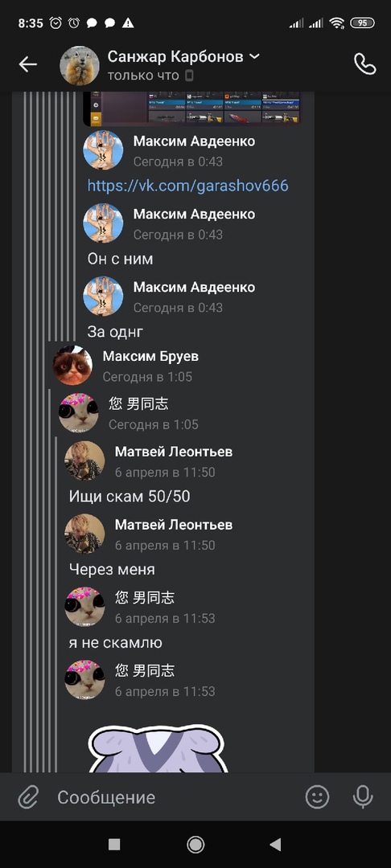Open the vk.com/garashov666 link
Screen dimensions: 391x868
187,186
